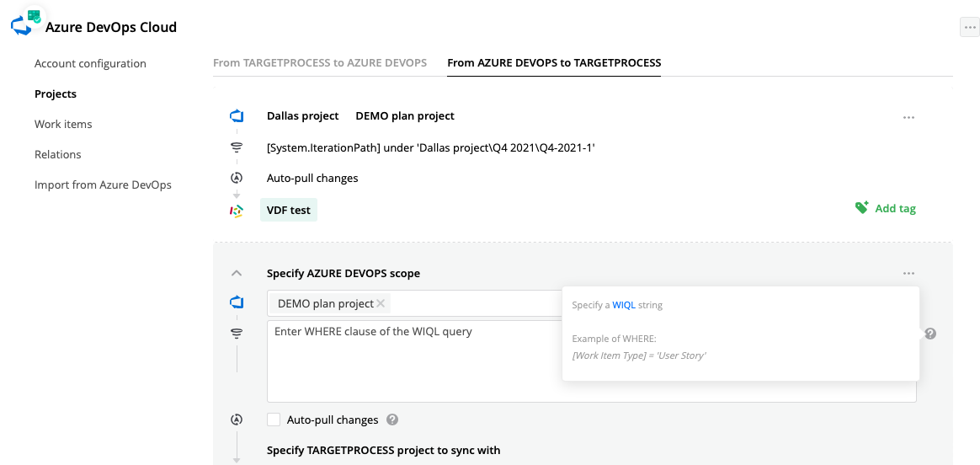Click the filter icon beside System.IterationPath rule

tap(237, 147)
